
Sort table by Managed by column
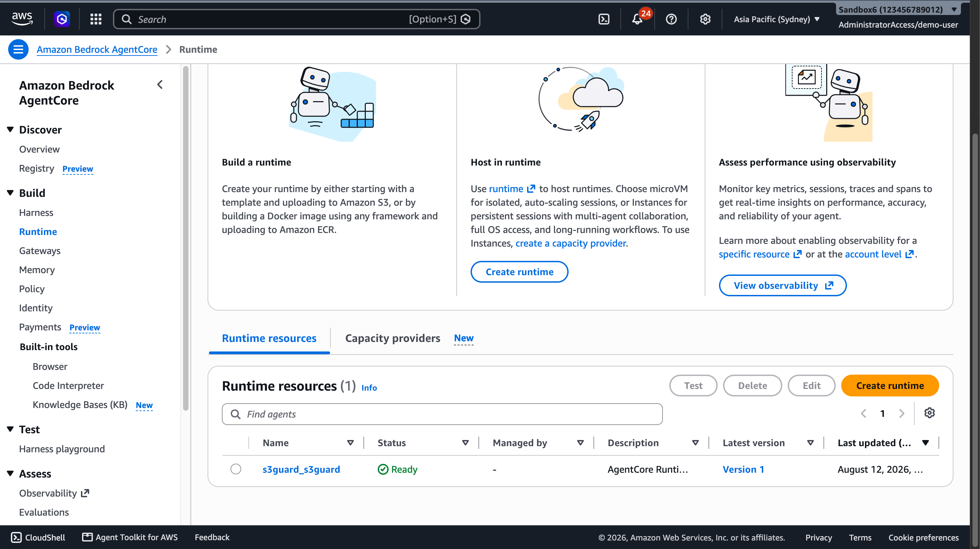coord(581,443)
